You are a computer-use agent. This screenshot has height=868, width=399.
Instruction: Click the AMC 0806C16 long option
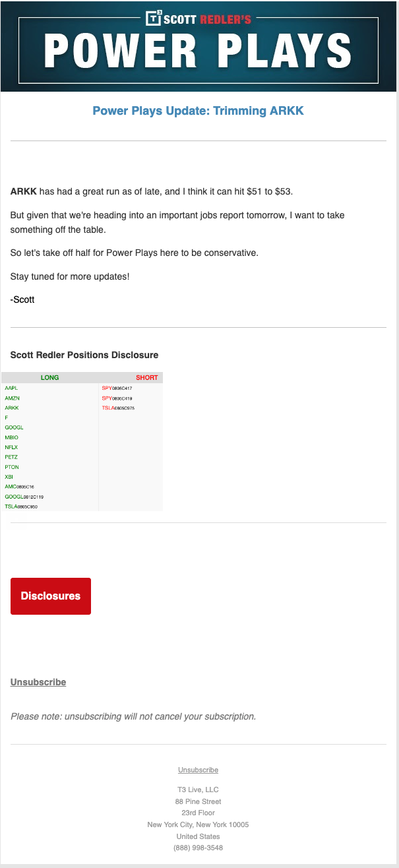(19, 486)
